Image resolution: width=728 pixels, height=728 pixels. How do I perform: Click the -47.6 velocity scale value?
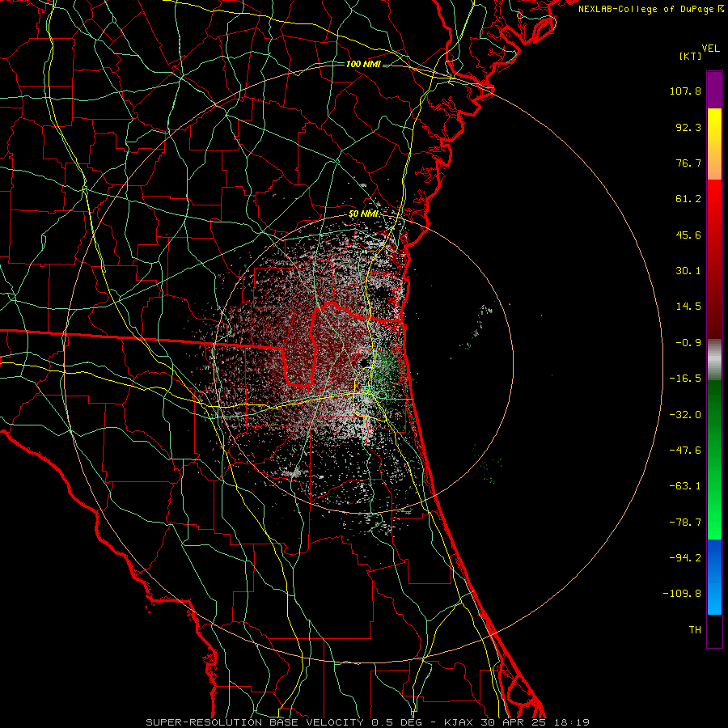(x=685, y=451)
